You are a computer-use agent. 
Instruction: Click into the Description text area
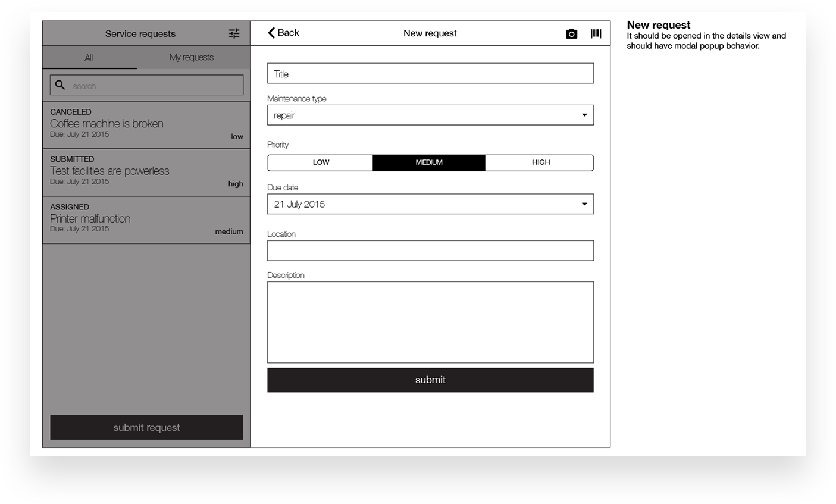430,322
